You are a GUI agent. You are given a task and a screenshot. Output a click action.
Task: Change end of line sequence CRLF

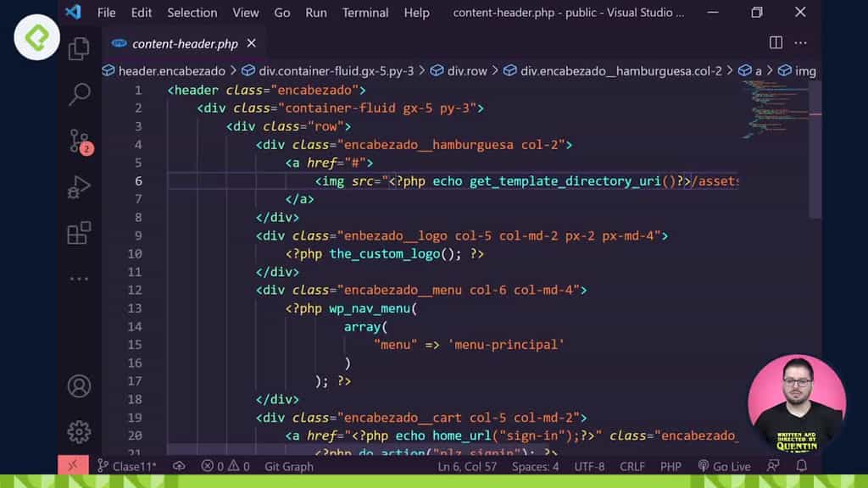tap(632, 466)
